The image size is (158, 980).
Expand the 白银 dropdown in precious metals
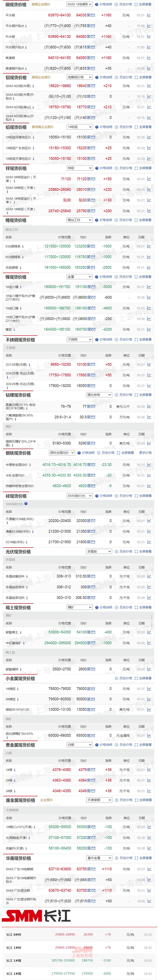coord(79,745)
